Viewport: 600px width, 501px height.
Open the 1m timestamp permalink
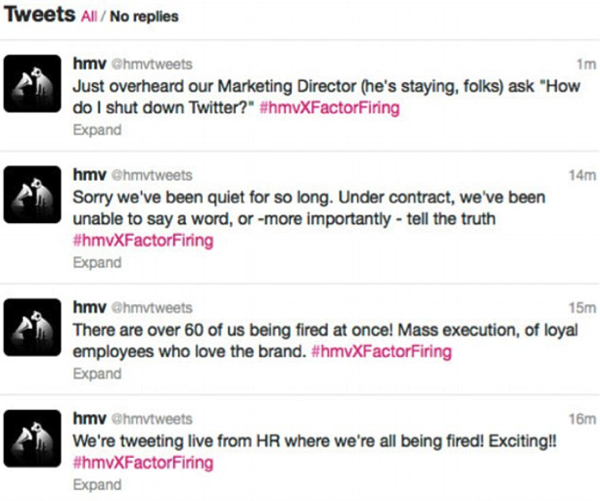pyautogui.click(x=586, y=64)
